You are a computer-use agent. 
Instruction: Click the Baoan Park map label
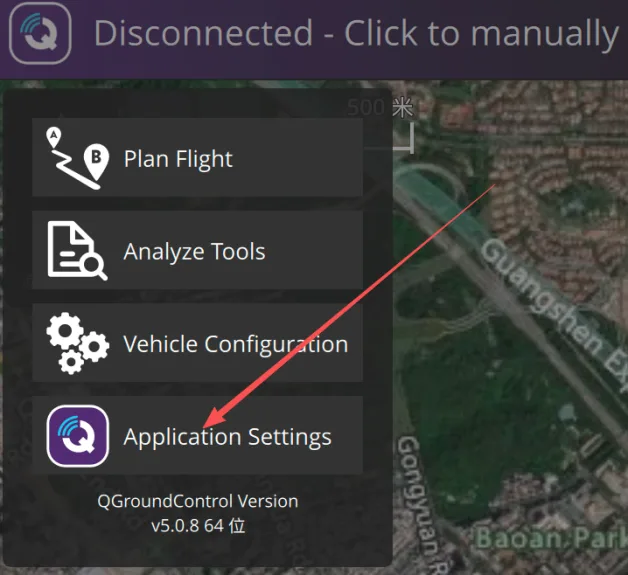(552, 538)
